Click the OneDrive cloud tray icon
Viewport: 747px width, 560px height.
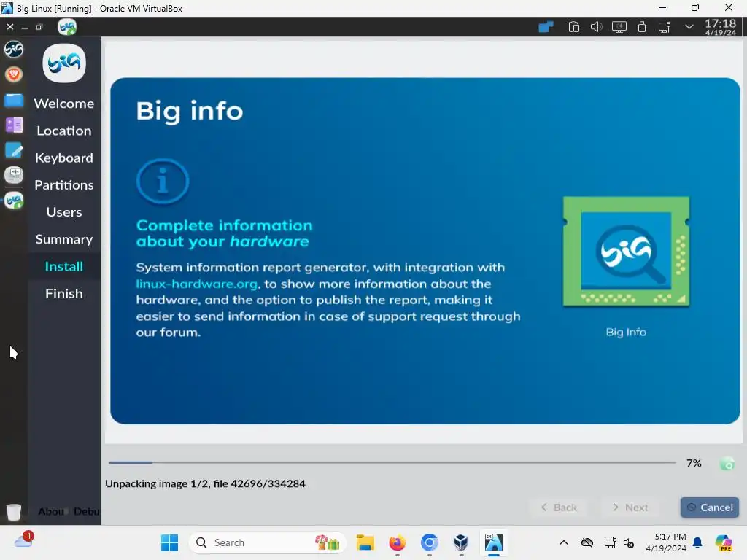point(587,542)
